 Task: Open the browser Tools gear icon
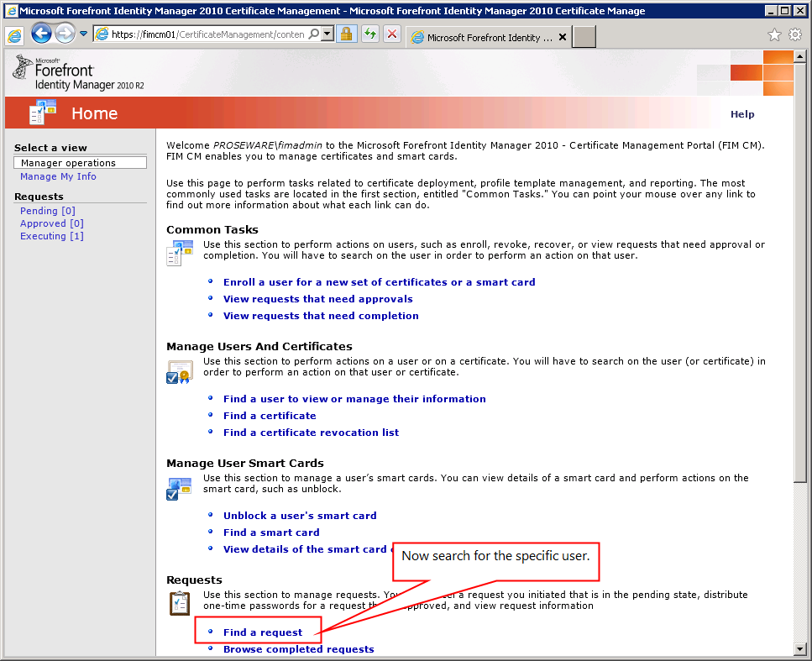pos(795,34)
